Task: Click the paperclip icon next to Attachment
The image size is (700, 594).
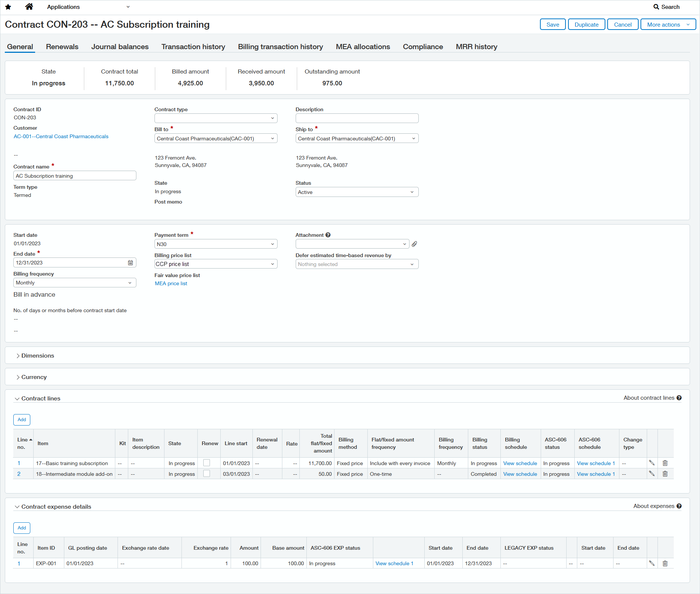Action: tap(414, 244)
